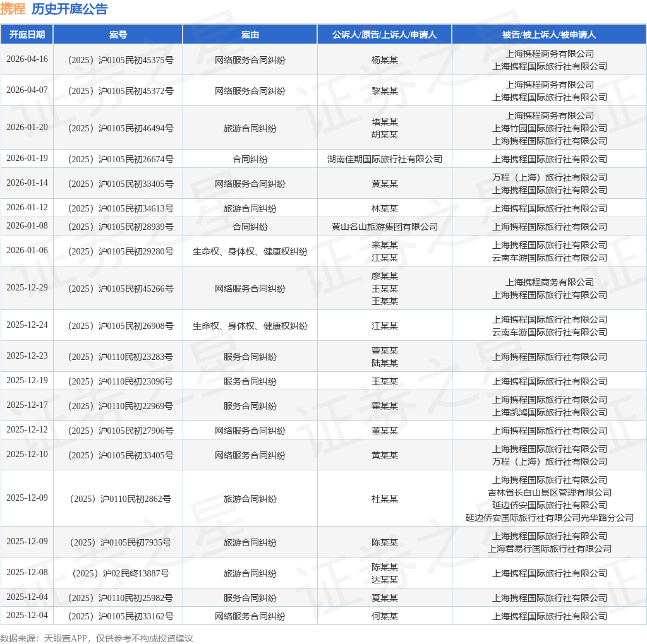Click defendant 上海竹园国际旅行社有限公司
Viewport: 647px width, 644px height.
point(549,128)
